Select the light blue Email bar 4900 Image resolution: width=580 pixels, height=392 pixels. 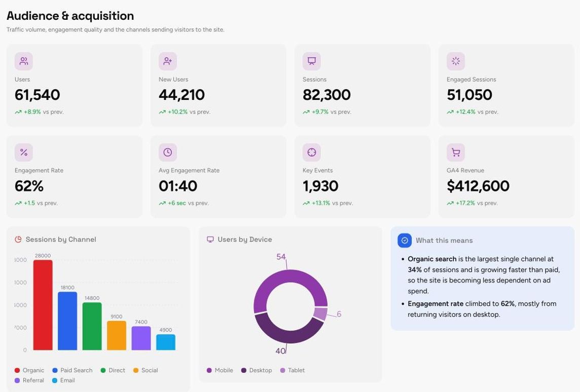pos(166,342)
